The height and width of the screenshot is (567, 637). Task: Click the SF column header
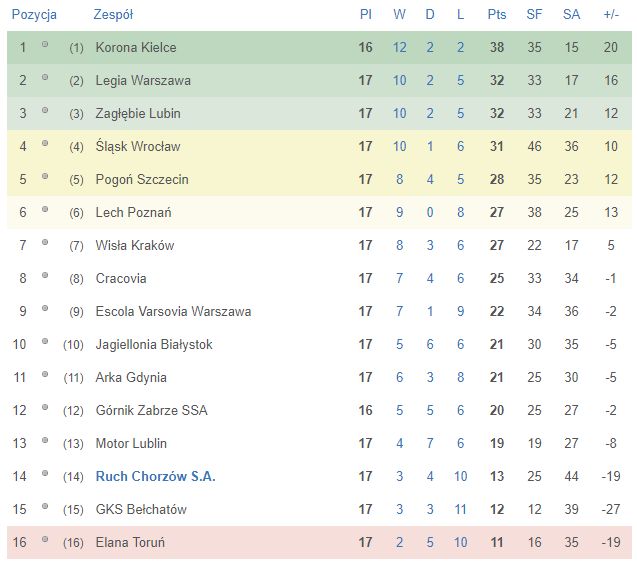[x=534, y=15]
